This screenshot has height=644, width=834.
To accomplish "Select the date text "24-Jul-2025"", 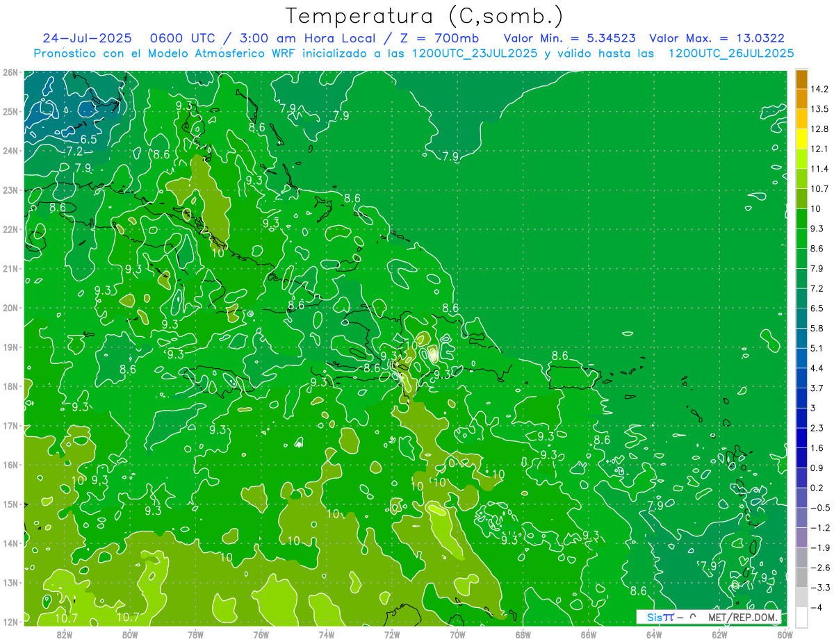I will [x=88, y=38].
